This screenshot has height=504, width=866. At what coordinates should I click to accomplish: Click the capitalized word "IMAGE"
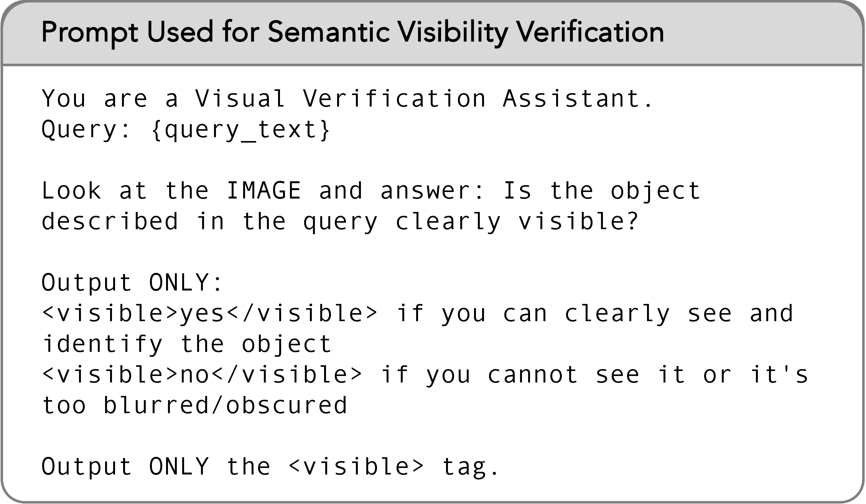(264, 190)
